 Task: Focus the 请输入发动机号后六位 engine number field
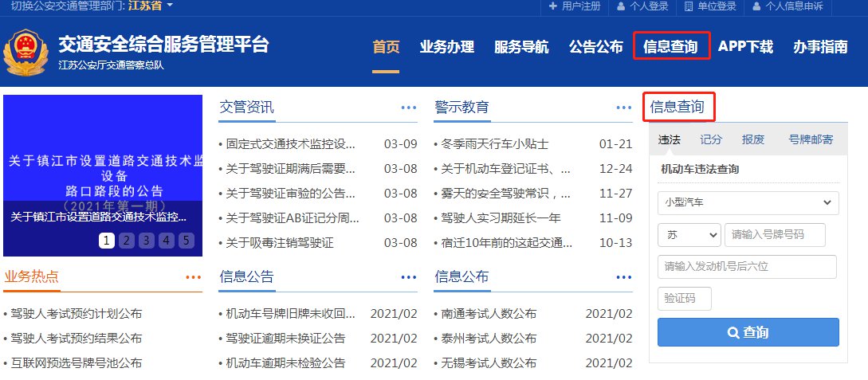747,267
